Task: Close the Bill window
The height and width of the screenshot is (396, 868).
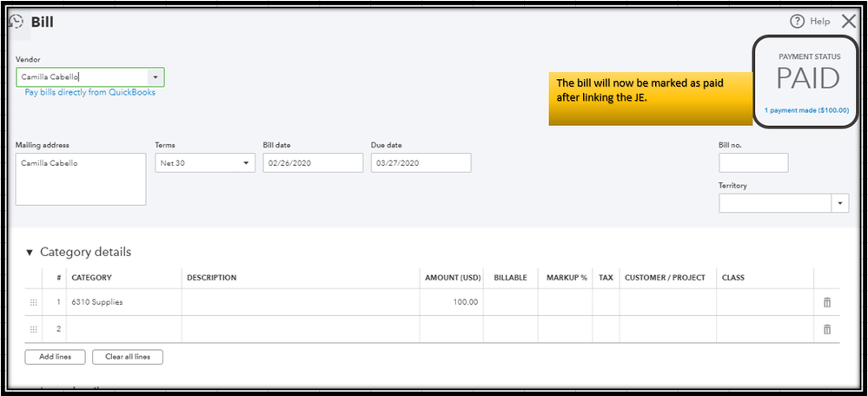Action: pos(849,22)
